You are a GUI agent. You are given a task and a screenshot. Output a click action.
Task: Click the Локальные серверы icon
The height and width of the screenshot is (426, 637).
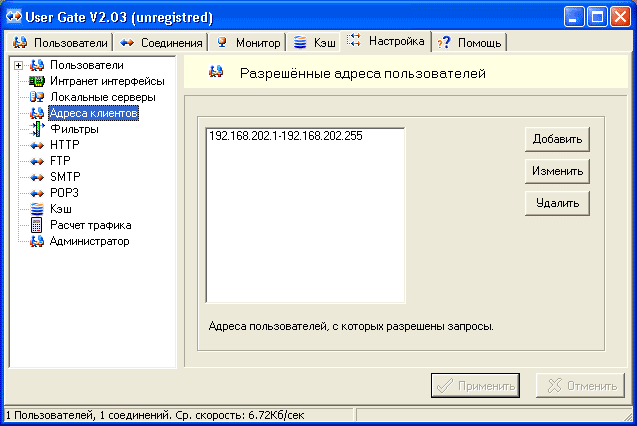pos(37,97)
